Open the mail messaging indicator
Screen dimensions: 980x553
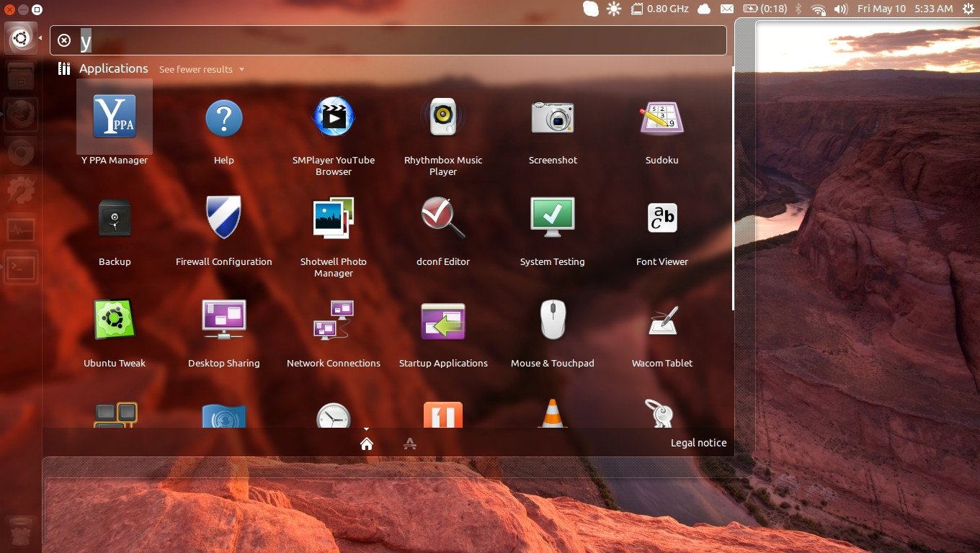point(727,9)
